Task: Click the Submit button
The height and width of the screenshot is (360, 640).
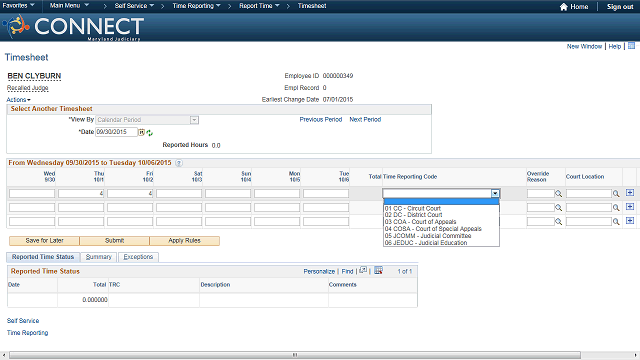Action: [114, 241]
